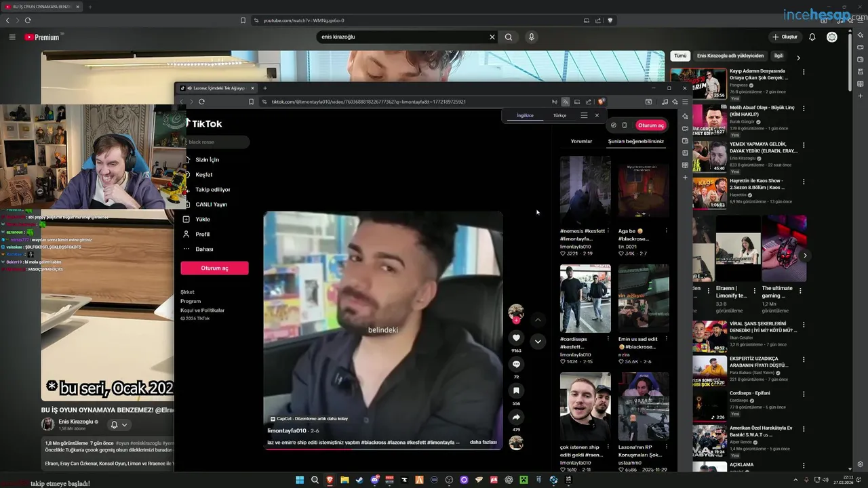Like the TikTok video with the heart icon
Screen dimensions: 868x488
click(x=516, y=338)
